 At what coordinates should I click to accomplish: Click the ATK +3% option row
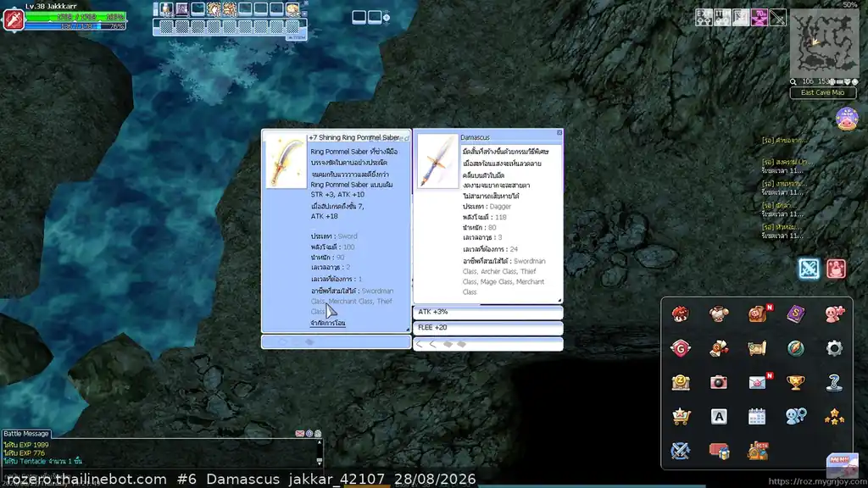pos(487,312)
